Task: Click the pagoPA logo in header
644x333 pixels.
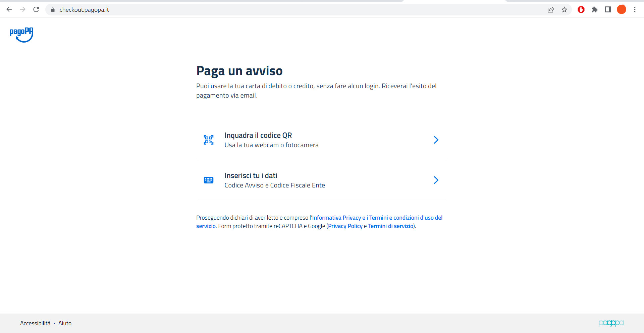Action: point(21,35)
